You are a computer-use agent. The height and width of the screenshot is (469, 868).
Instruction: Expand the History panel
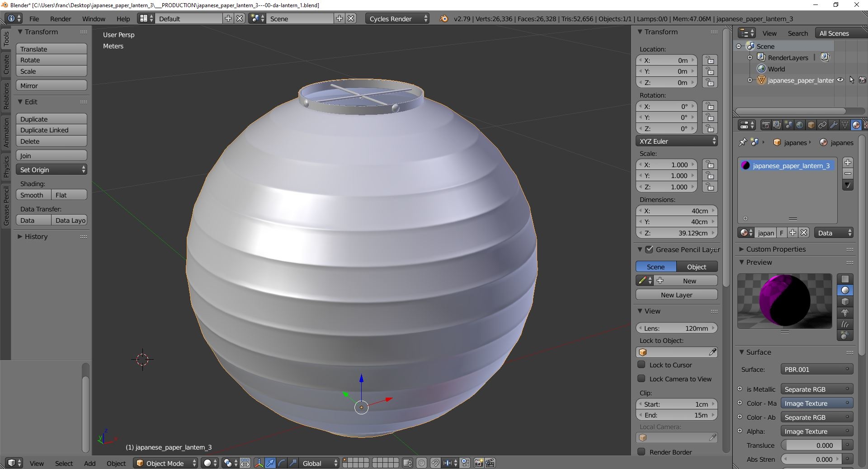tap(35, 236)
